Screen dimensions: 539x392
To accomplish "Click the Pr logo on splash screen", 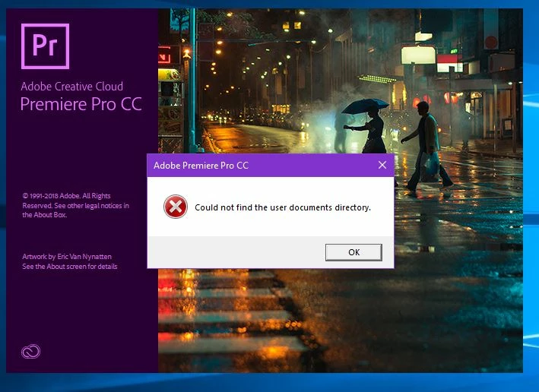I will (x=45, y=46).
